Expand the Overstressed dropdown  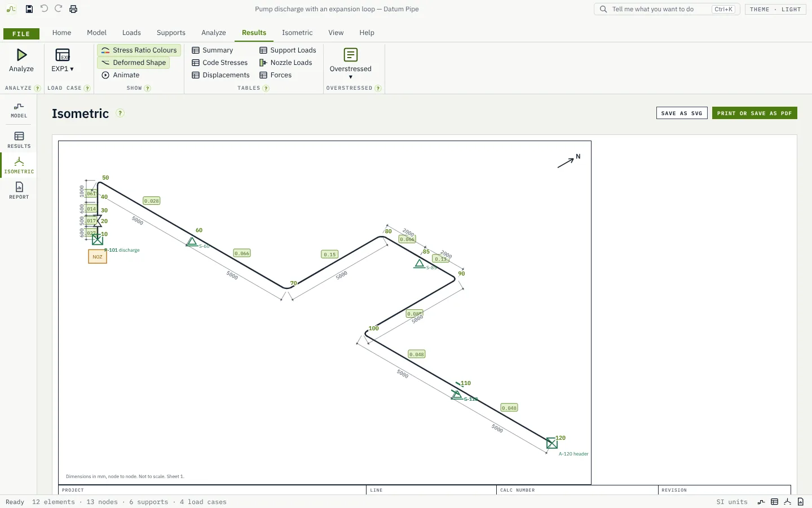pos(351,63)
